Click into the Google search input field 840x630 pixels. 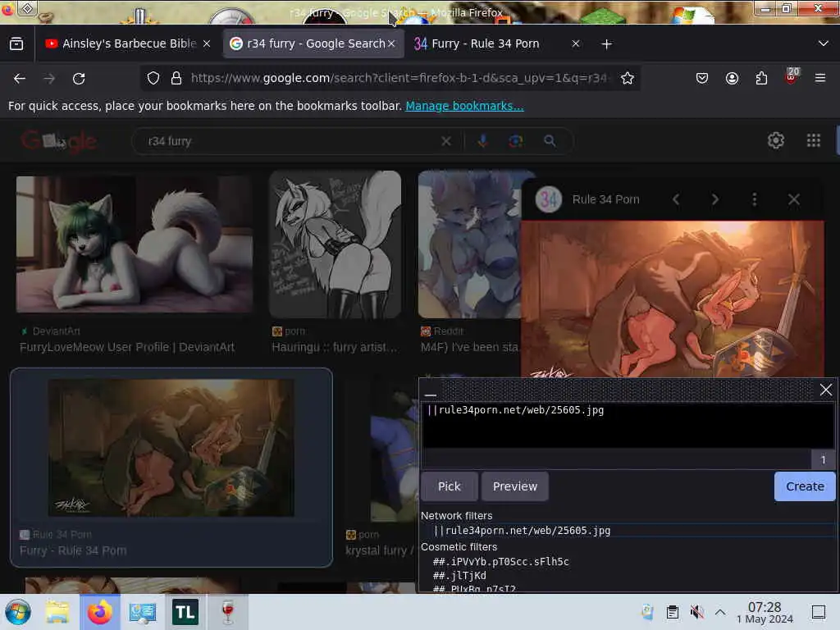(x=290, y=141)
